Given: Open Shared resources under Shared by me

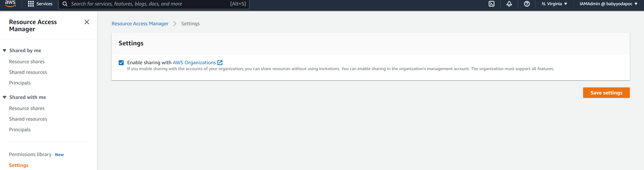Looking at the screenshot, I should point(28,72).
